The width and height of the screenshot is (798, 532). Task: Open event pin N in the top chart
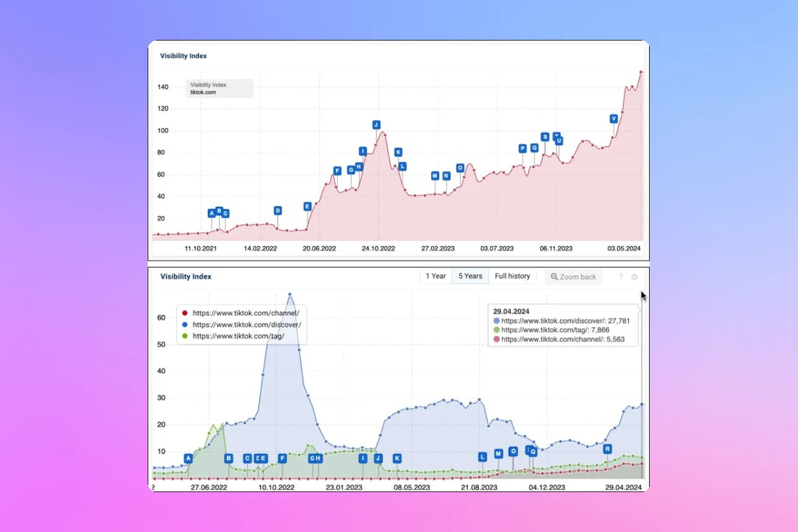click(x=446, y=176)
